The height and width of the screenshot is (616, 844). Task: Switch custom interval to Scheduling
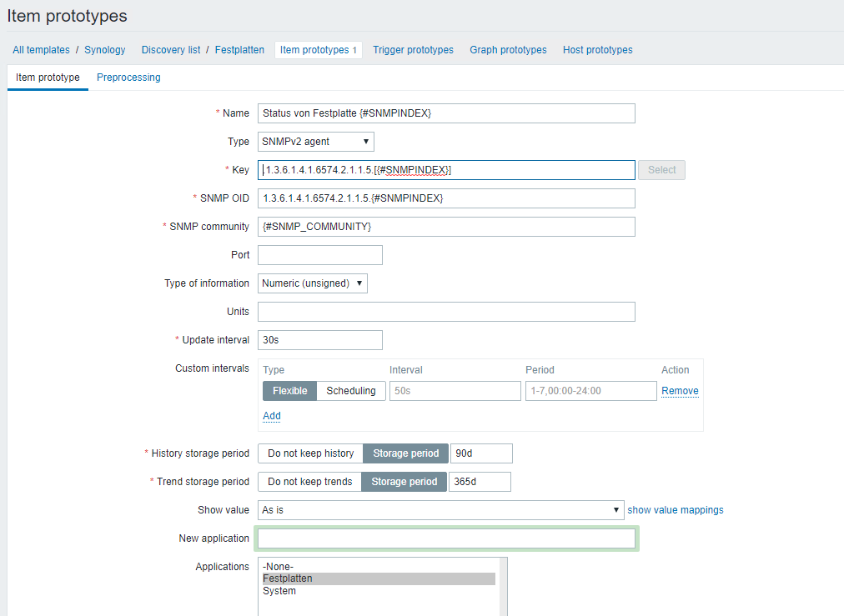[350, 391]
